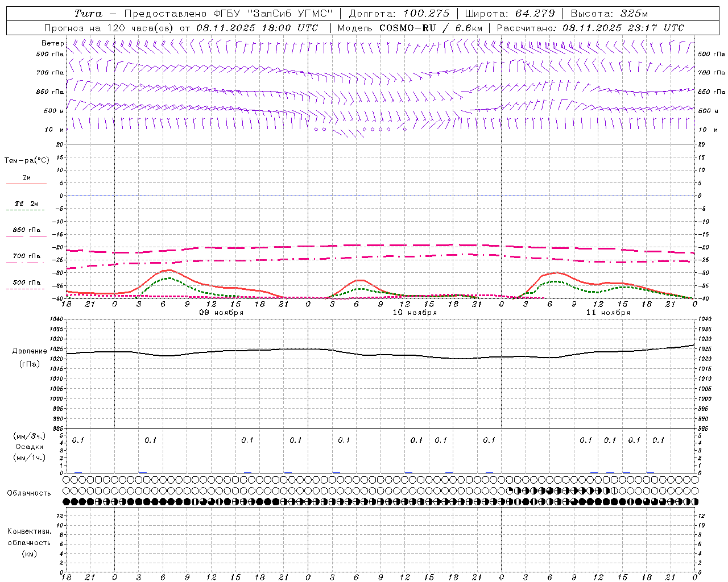Viewport: 728px width, 582px height.
Task: Click the "700 гПа" temperature legend entry
Action: (27, 256)
